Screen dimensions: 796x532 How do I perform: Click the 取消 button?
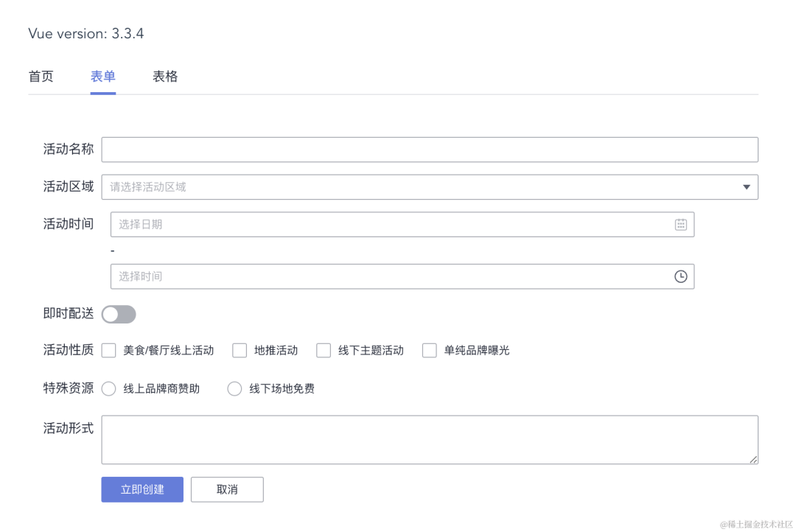[x=227, y=489]
